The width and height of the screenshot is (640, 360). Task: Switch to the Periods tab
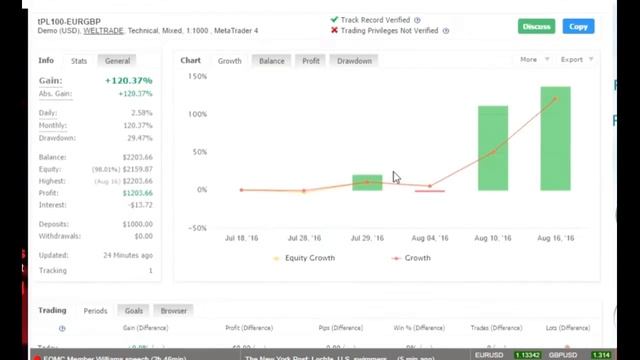pos(95,311)
